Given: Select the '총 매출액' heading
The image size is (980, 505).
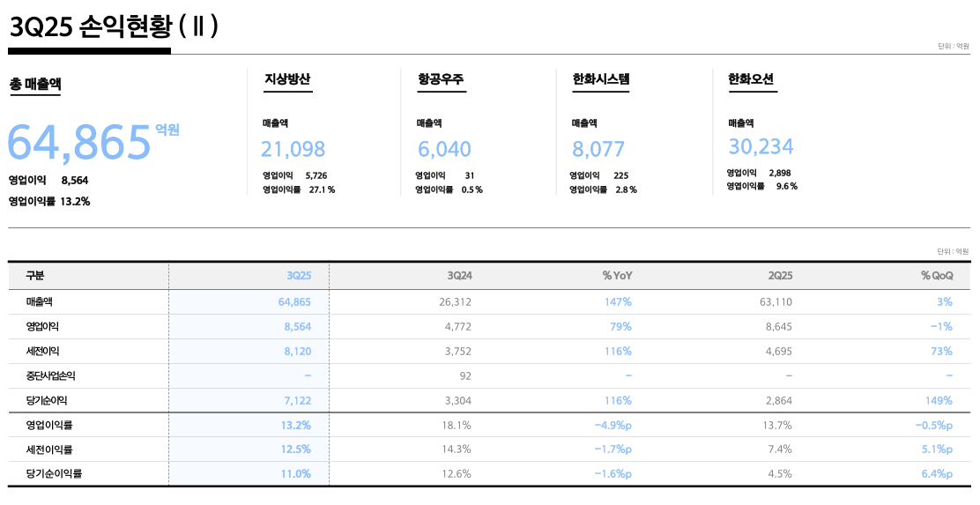Looking at the screenshot, I should tap(35, 84).
